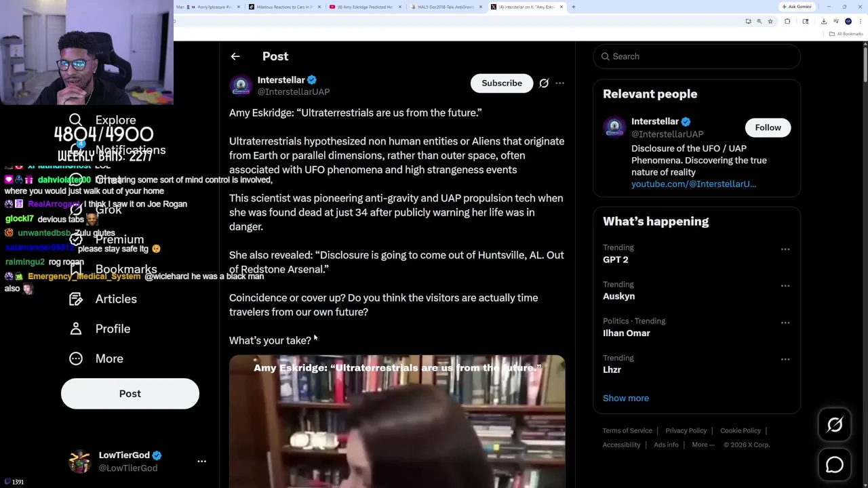This screenshot has height=488, width=868.
Task: Bookmark this page with star icon
Action: point(770,22)
